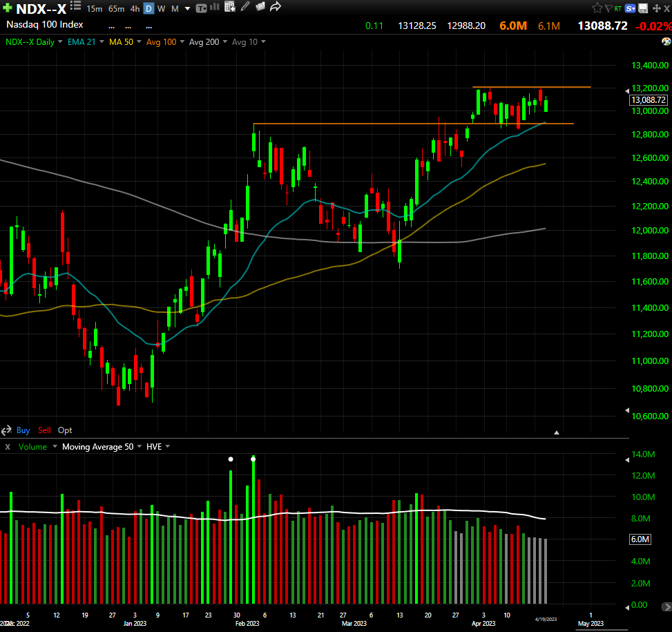Screen dimensions: 672x632
Task: Switch to the Weekly (W) timeframe
Action: pyautogui.click(x=161, y=8)
